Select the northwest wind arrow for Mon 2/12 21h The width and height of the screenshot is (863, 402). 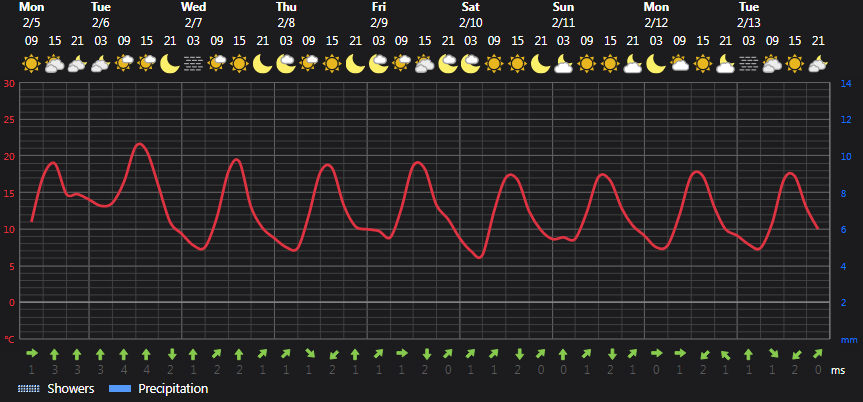pyautogui.click(x=726, y=354)
